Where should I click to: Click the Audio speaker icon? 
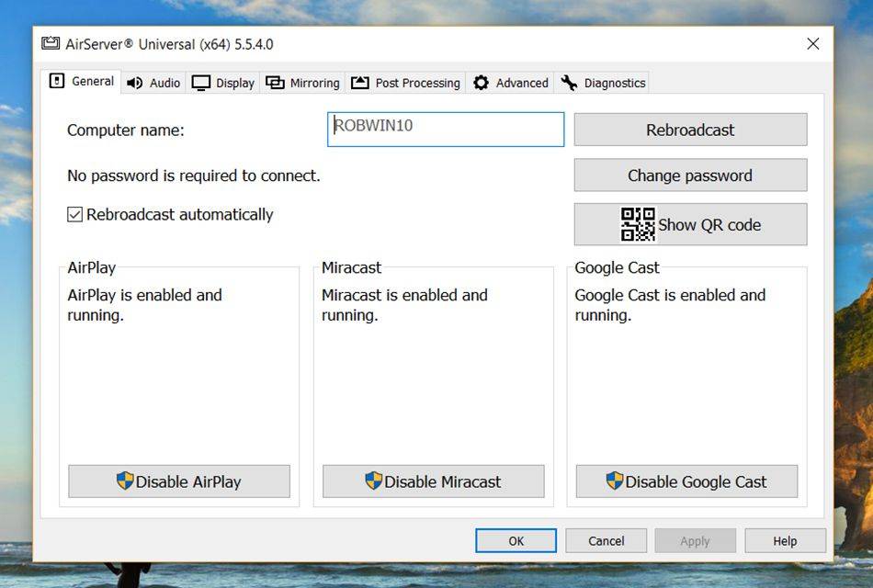pyautogui.click(x=134, y=83)
